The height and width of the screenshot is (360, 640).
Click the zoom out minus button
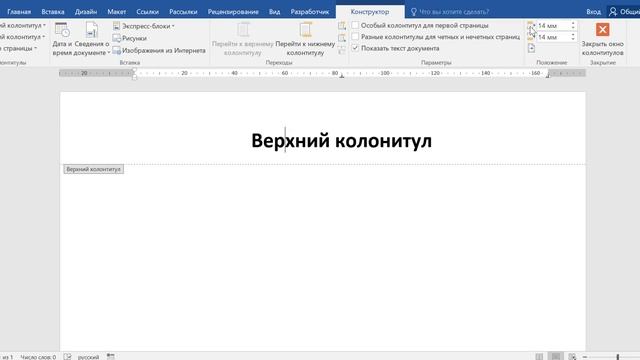coord(585,357)
